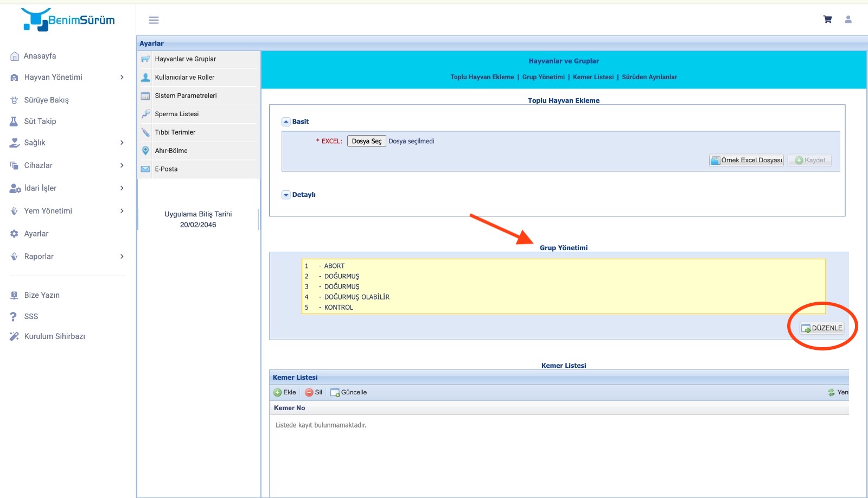Expand the Raporlar submenu arrow
The width and height of the screenshot is (868, 498).
122,257
